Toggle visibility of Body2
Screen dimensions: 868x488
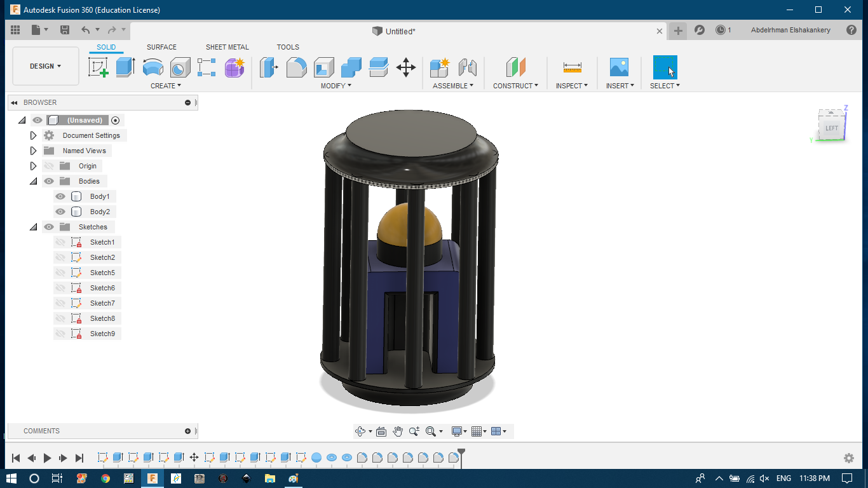tap(60, 212)
